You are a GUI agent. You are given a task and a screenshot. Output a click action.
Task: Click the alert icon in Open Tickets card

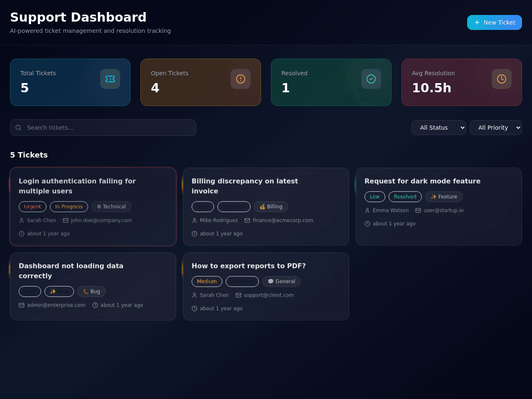pos(241,79)
